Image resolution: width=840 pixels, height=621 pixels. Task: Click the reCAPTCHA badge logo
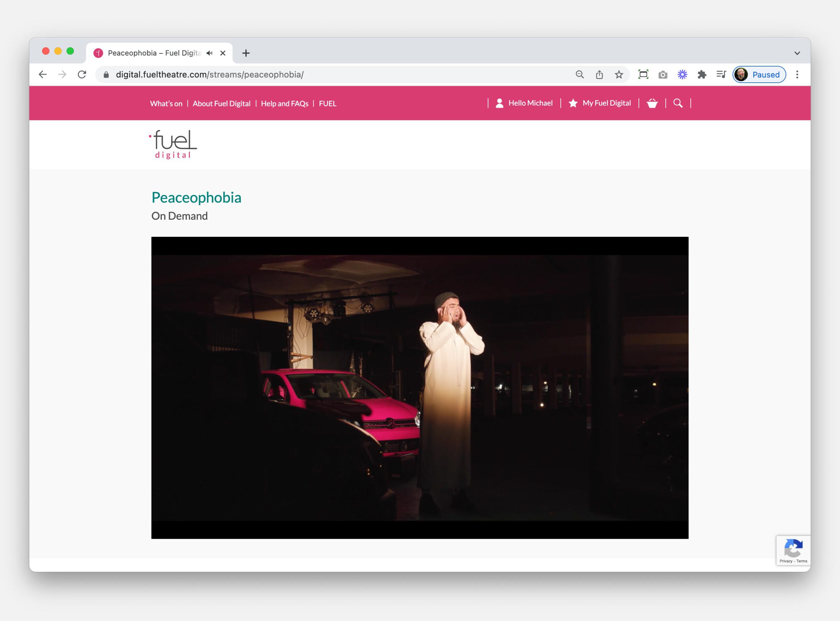pos(793,548)
